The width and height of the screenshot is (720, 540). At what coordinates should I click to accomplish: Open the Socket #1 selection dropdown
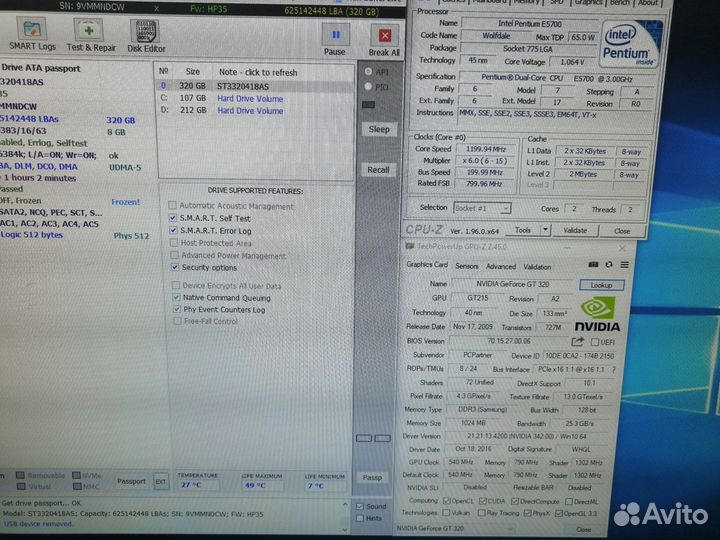click(x=482, y=208)
